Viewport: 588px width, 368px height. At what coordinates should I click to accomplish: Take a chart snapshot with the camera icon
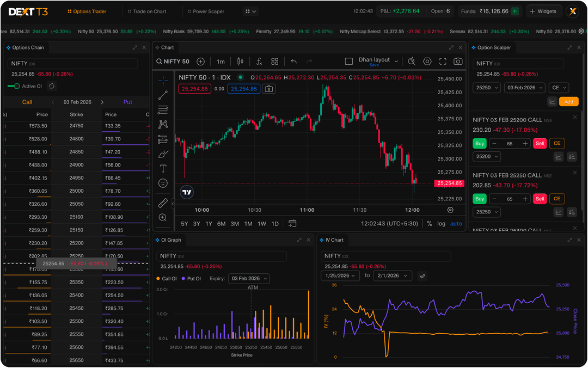458,61
